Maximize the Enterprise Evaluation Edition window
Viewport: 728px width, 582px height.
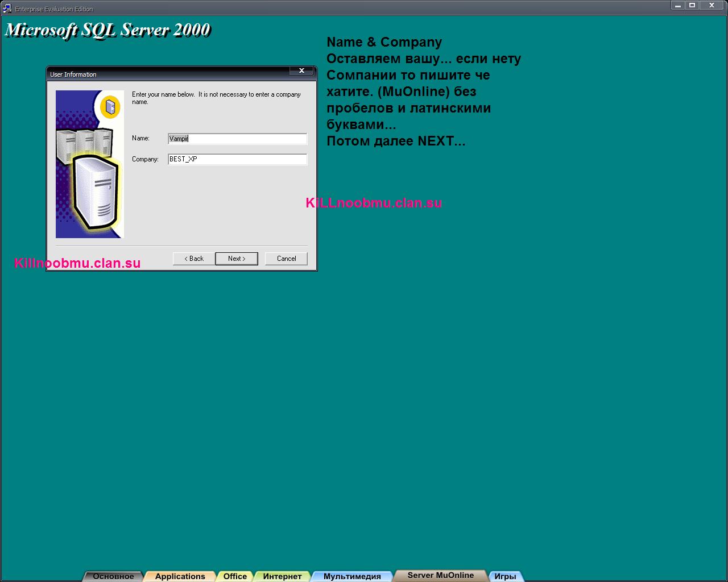pyautogui.click(x=692, y=6)
